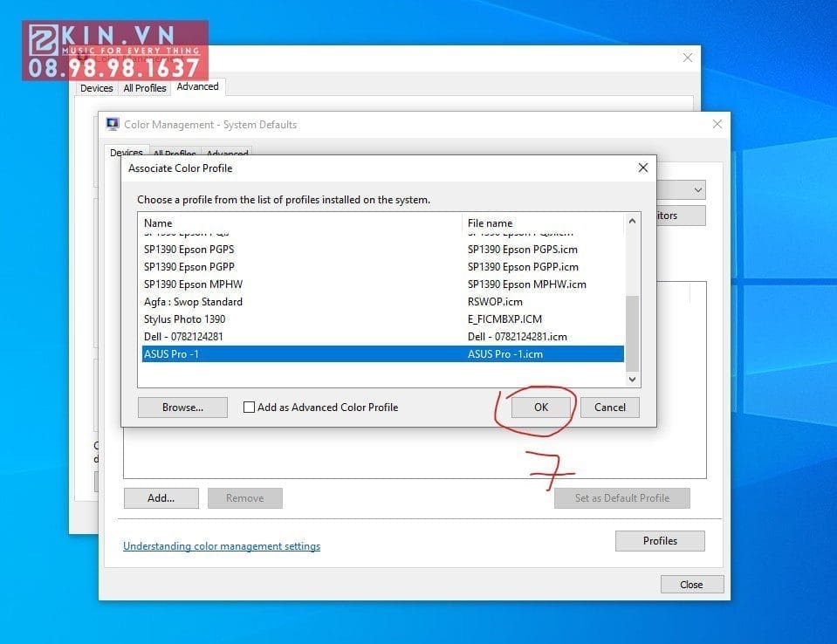The image size is (837, 644).
Task: Click the scrollbar down arrow in profile list
Action: [x=632, y=379]
